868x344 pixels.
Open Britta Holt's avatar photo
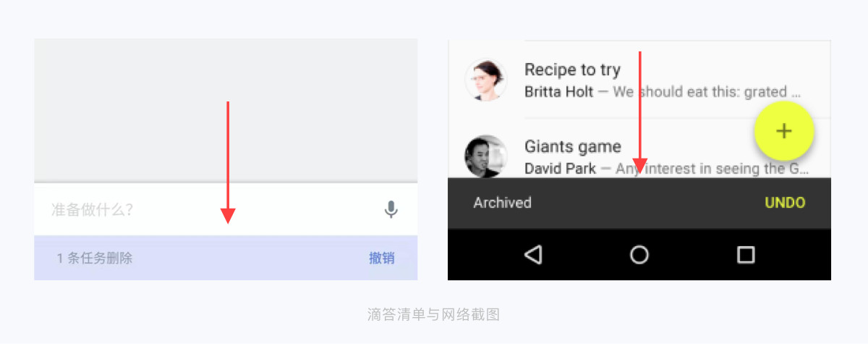coord(485,80)
